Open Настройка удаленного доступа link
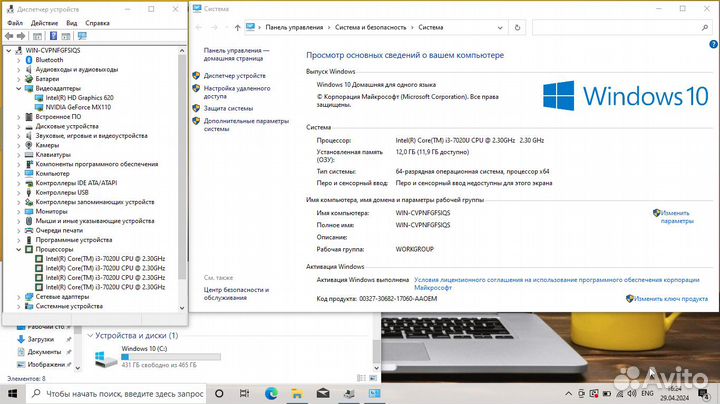Screen dimensions: 720x404 (237, 92)
